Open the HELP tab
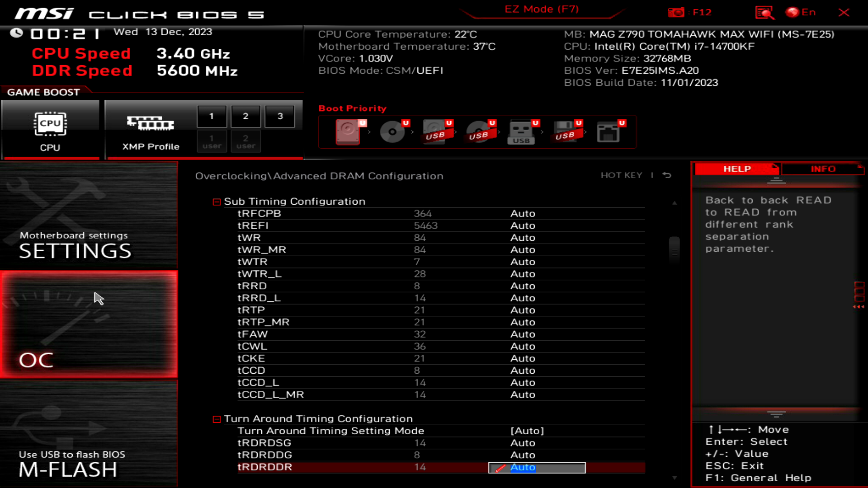 (737, 169)
